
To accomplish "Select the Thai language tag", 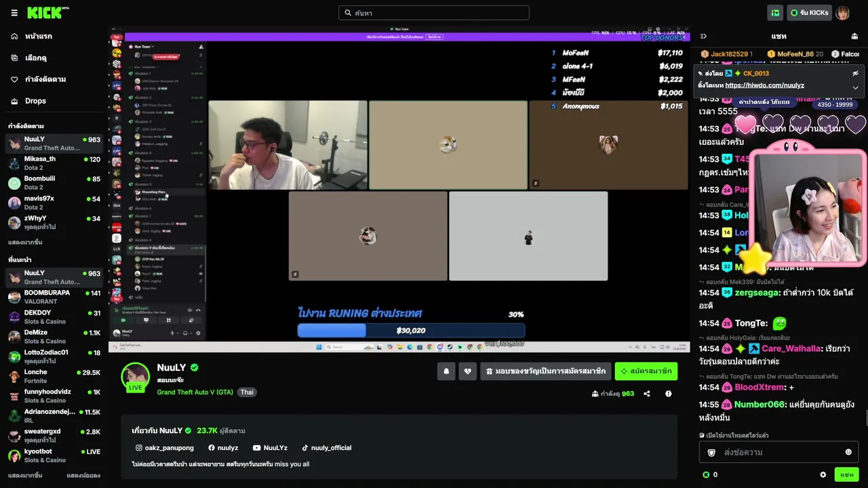I will click(x=247, y=392).
